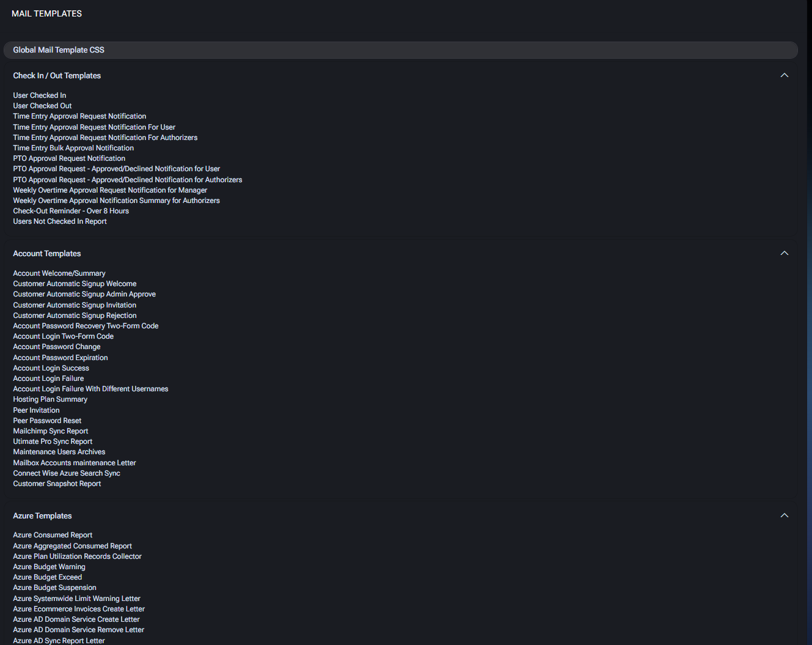The height and width of the screenshot is (645, 812).
Task: Select Hosting Plan Summary template
Action: [50, 399]
